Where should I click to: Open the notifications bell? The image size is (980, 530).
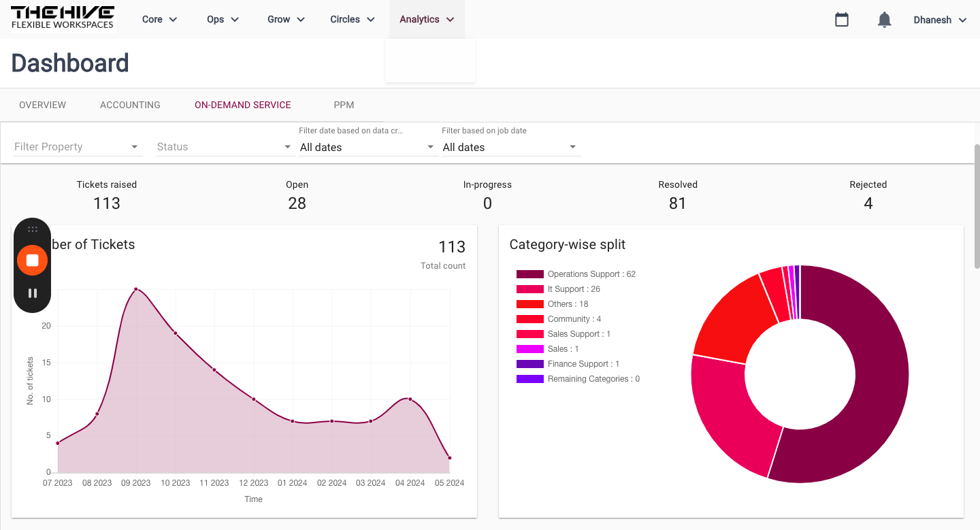[884, 20]
